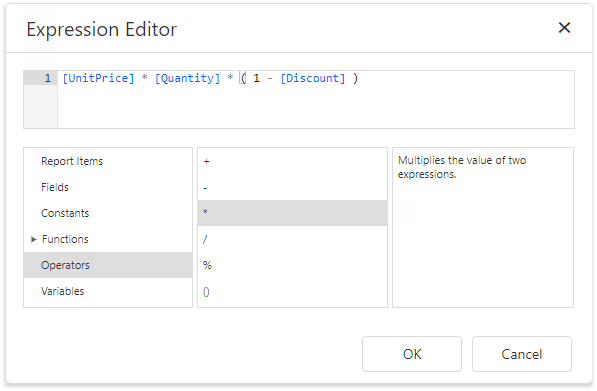Expand the Functions category arrow

point(34,239)
